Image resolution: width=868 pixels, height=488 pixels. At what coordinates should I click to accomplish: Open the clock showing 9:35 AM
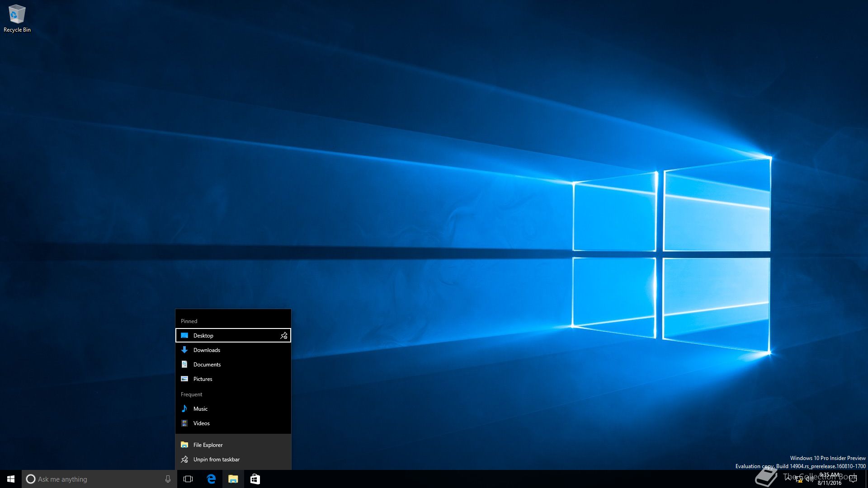point(829,479)
